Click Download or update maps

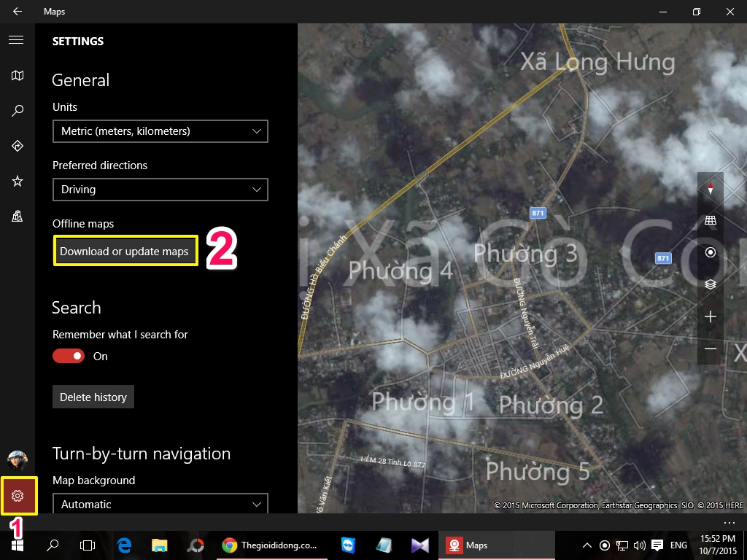tap(125, 250)
